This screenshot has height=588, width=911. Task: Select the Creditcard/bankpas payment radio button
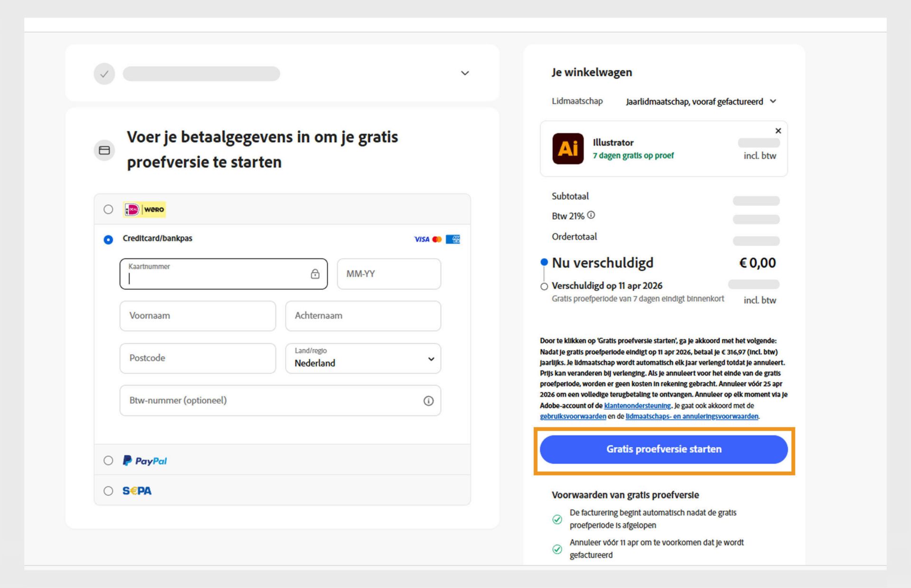pyautogui.click(x=108, y=239)
